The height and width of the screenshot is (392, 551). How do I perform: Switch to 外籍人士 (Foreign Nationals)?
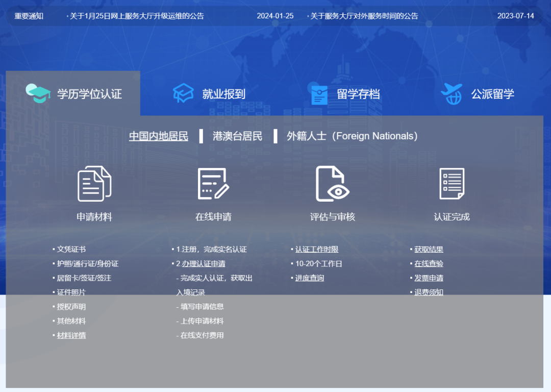[352, 136]
